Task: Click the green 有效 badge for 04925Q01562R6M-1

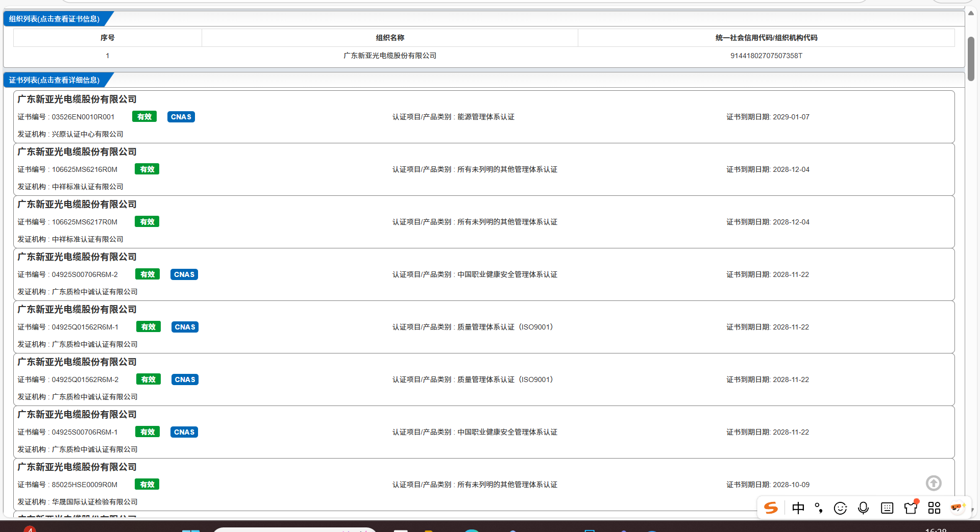Action: point(149,327)
